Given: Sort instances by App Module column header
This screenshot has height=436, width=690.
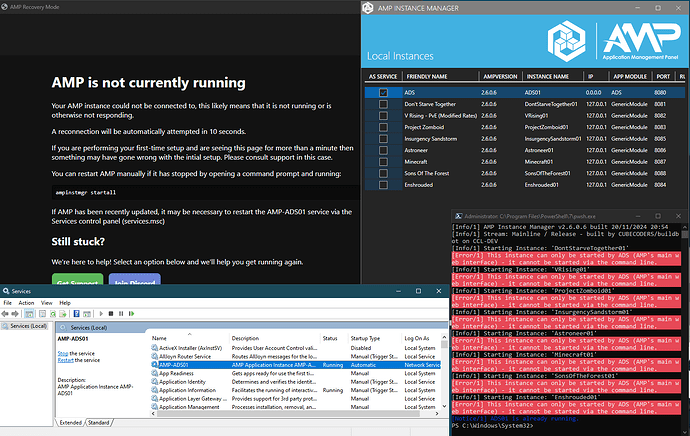Looking at the screenshot, I should [630, 76].
